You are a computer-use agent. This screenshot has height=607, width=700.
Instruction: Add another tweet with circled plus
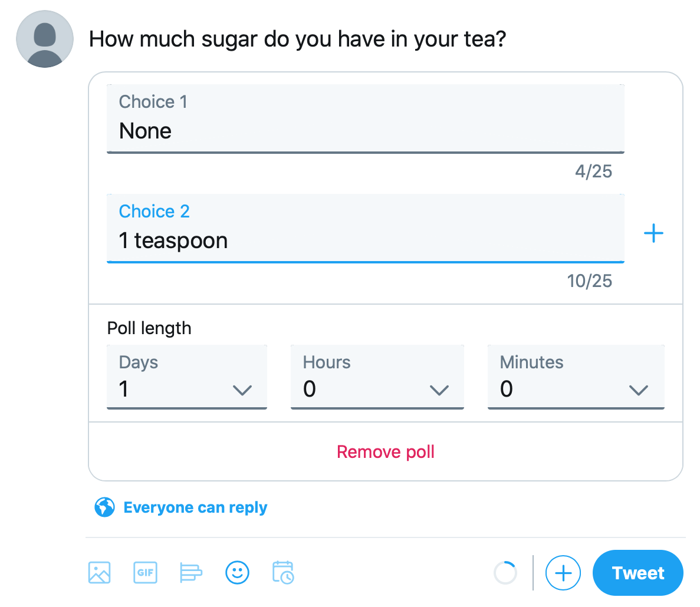[563, 573]
